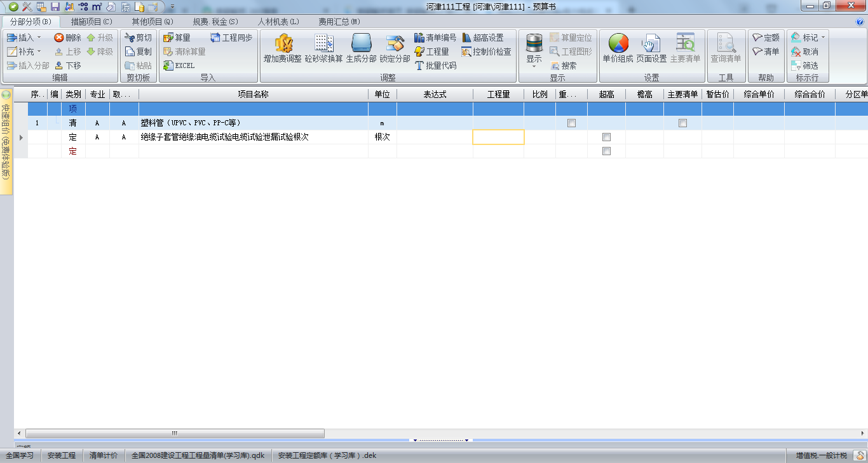Click the 工程量 ribbon button

point(431,52)
